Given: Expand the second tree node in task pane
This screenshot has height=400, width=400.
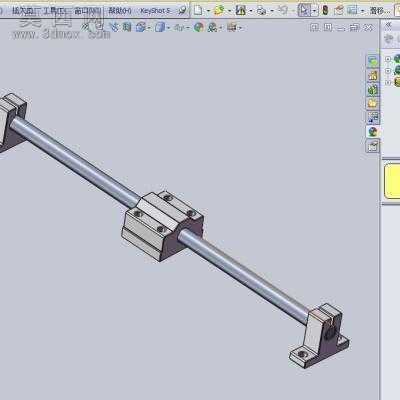Looking at the screenshot, I should coord(388,71).
